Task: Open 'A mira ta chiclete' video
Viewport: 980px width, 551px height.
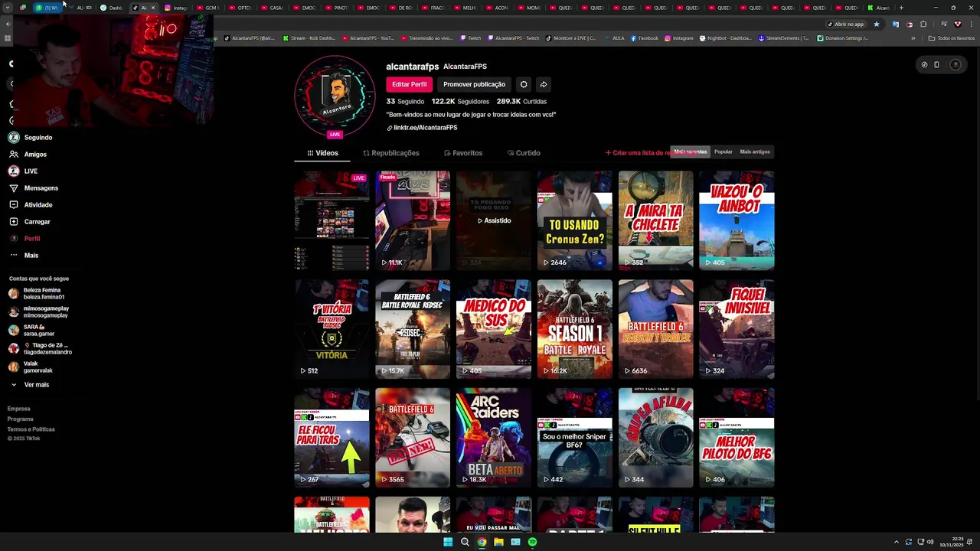Action: (x=655, y=220)
